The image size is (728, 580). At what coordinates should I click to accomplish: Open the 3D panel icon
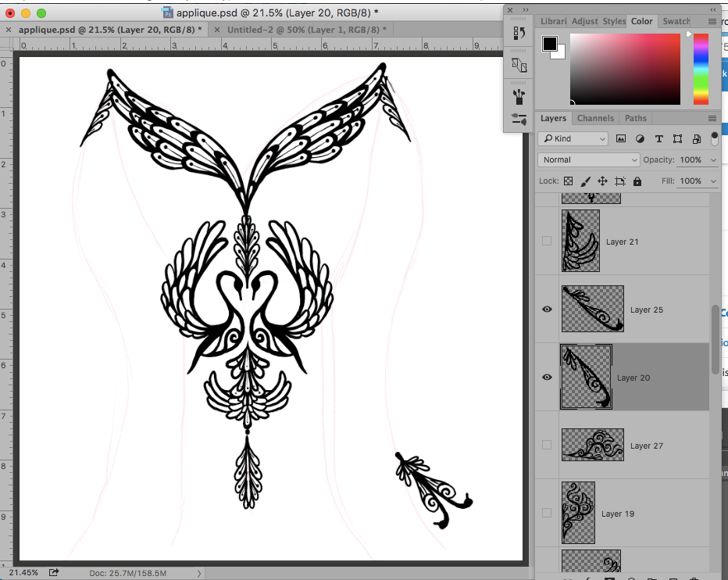coord(519,65)
